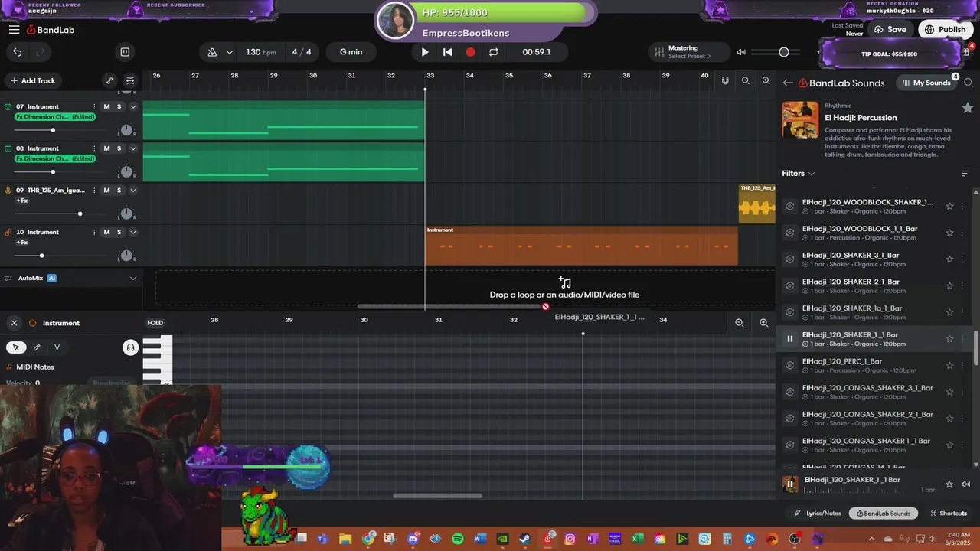Select the orange MIDI region on track 10
The width and height of the screenshot is (980, 551).
pos(581,246)
